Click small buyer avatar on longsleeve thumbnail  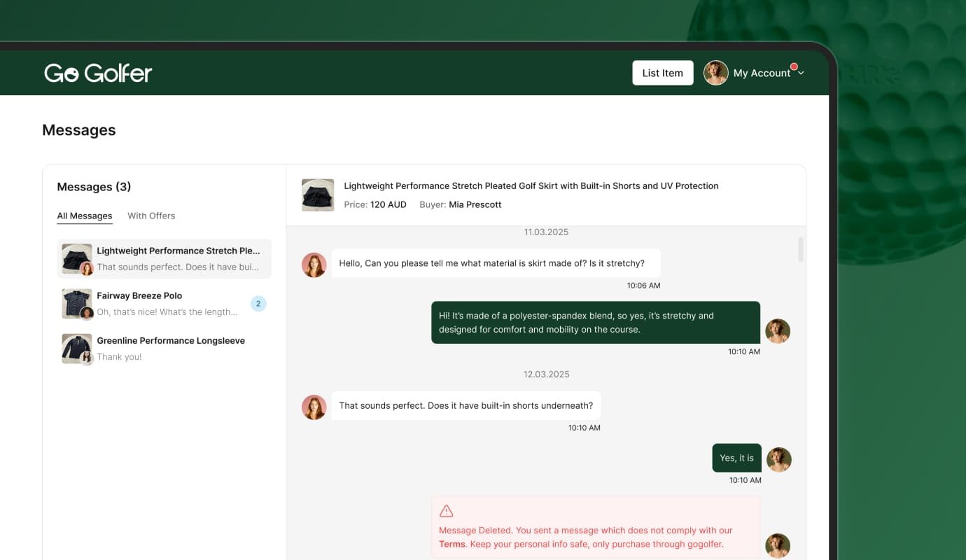coord(87,358)
